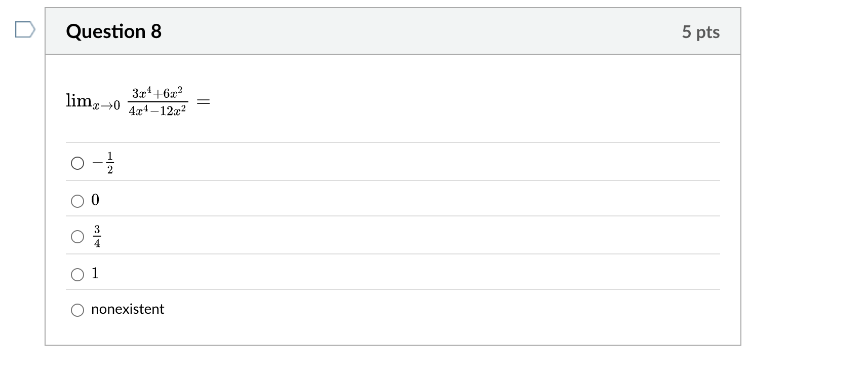Pick the three-fourths radio button
The image size is (868, 369).
pos(77,237)
